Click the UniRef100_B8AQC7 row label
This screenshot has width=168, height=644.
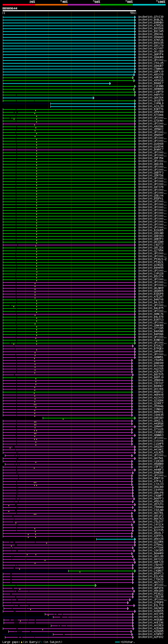point(151,83)
